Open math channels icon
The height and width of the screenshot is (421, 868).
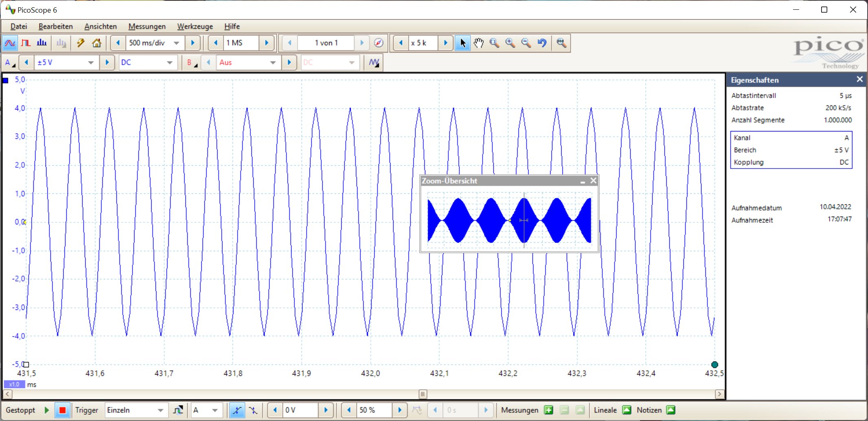[x=374, y=63]
